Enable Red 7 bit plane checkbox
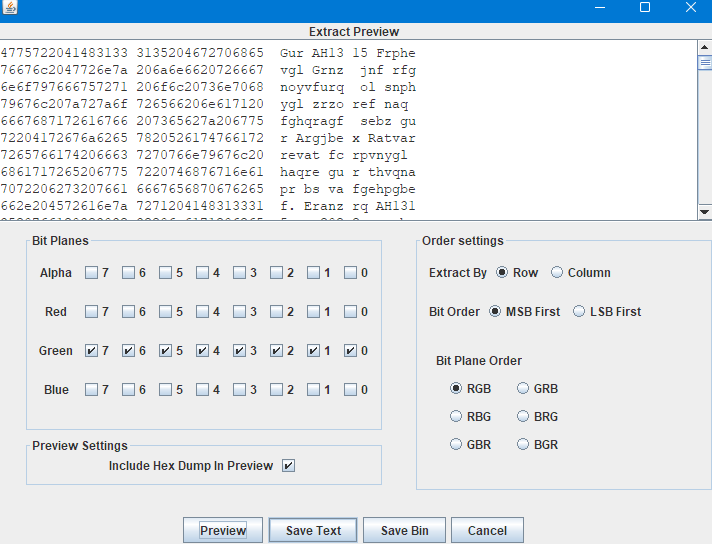This screenshot has height=544, width=712. pyautogui.click(x=91, y=312)
